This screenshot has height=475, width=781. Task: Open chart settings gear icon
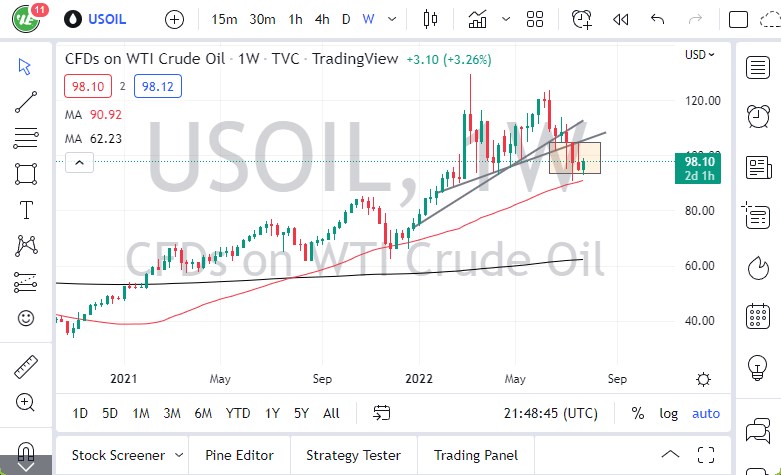(704, 379)
